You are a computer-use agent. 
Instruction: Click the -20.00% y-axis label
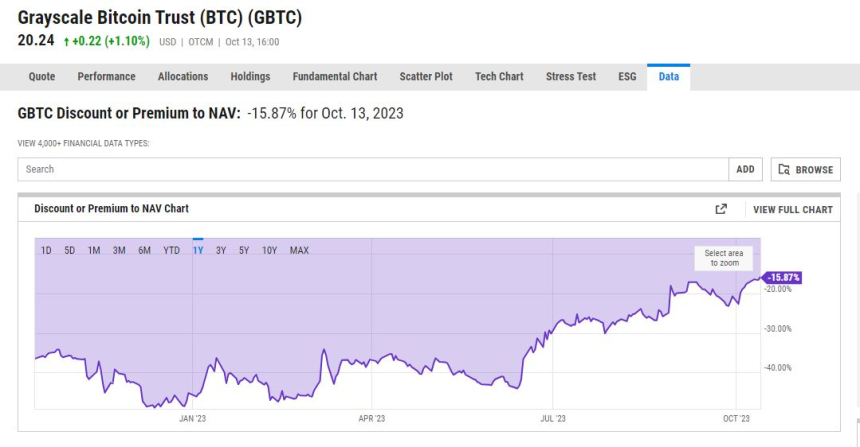pos(778,289)
